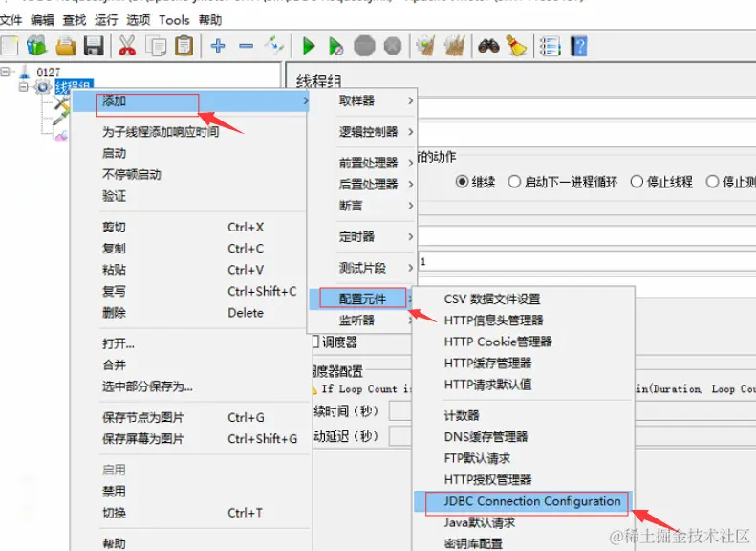The width and height of the screenshot is (756, 551).
Task: Click the grey Stop icon
Action: [364, 46]
